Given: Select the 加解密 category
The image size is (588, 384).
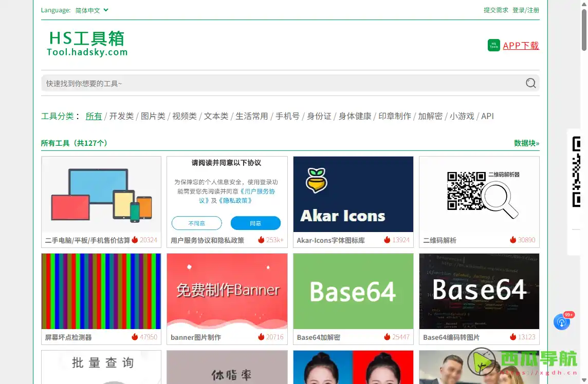Looking at the screenshot, I should click(x=430, y=116).
